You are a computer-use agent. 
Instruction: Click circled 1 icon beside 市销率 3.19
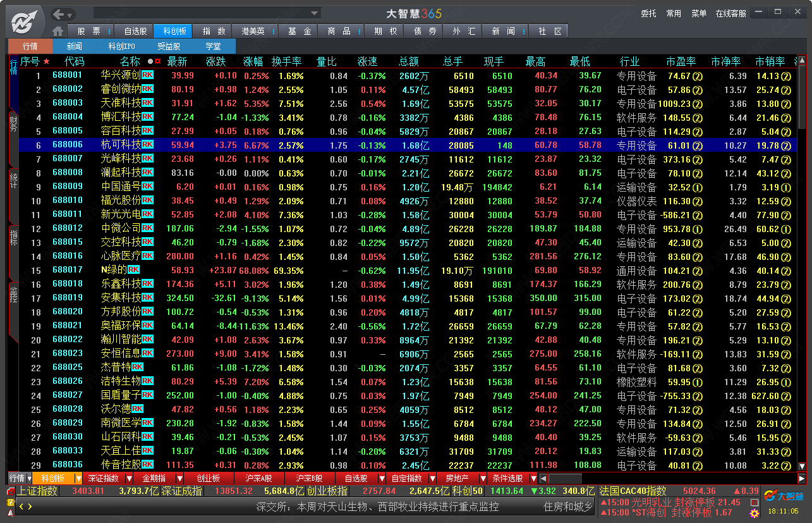(x=786, y=187)
